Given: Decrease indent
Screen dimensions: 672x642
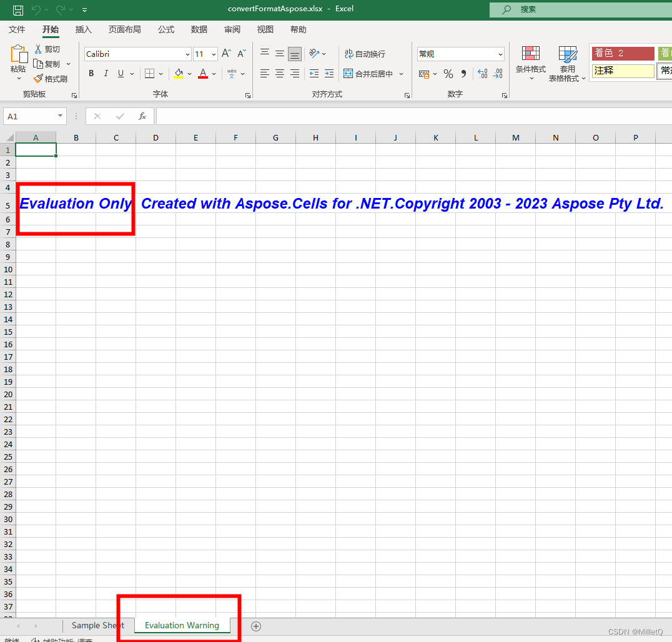Looking at the screenshot, I should [314, 74].
